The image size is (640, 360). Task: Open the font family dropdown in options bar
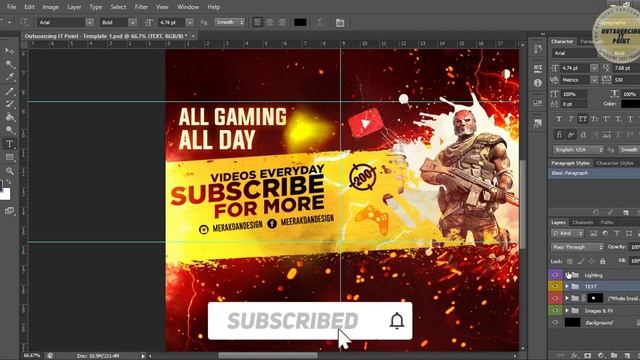tap(89, 22)
